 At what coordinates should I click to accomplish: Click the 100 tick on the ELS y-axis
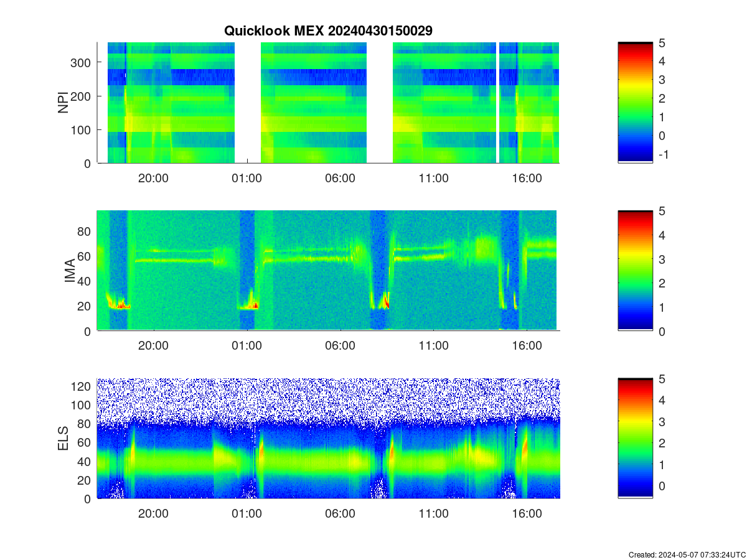coord(82,405)
